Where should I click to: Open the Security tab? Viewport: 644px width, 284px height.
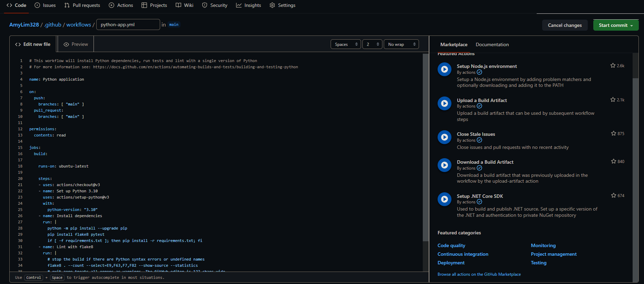tap(215, 5)
